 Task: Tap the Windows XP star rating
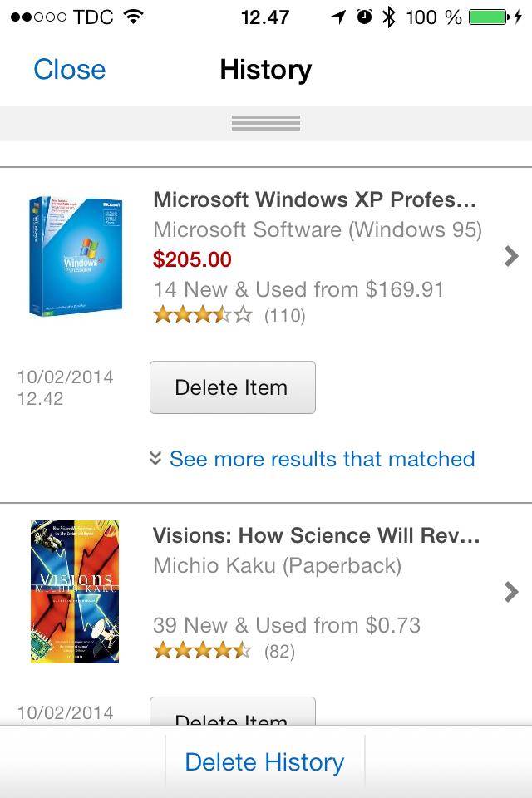pos(202,315)
